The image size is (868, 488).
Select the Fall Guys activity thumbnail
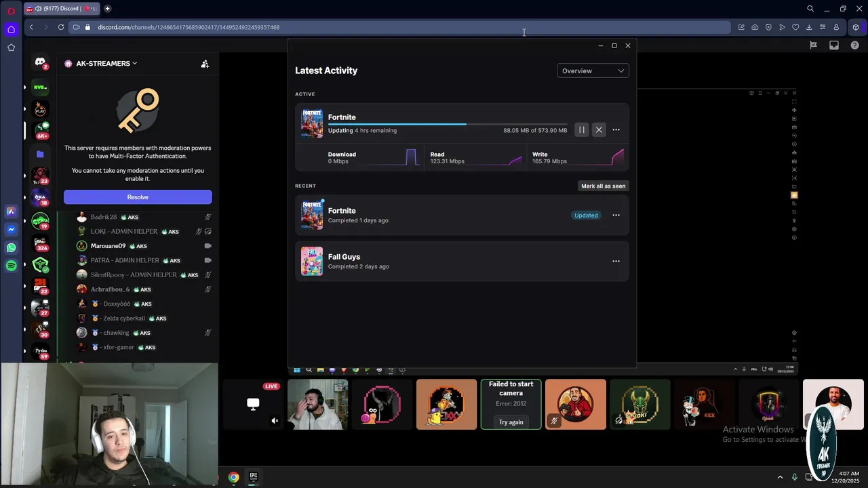point(312,261)
